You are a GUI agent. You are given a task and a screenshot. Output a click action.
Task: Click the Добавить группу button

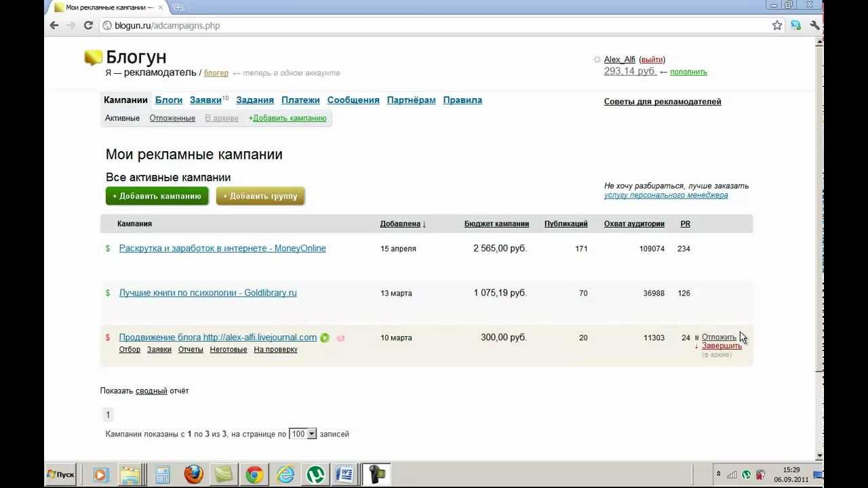click(x=260, y=196)
